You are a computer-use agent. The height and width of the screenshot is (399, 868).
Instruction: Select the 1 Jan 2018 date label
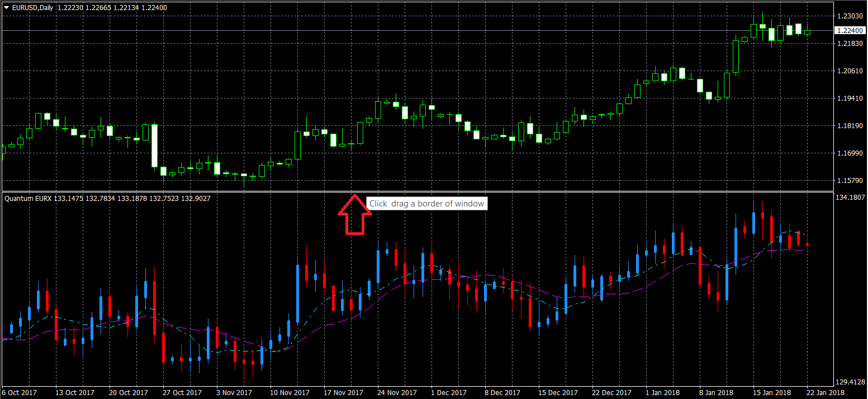(x=663, y=393)
